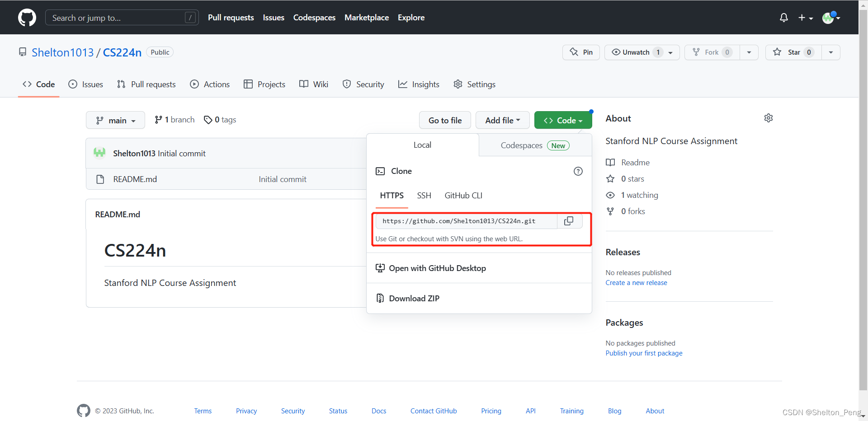Go to Pull requests in top navigation

tap(231, 18)
